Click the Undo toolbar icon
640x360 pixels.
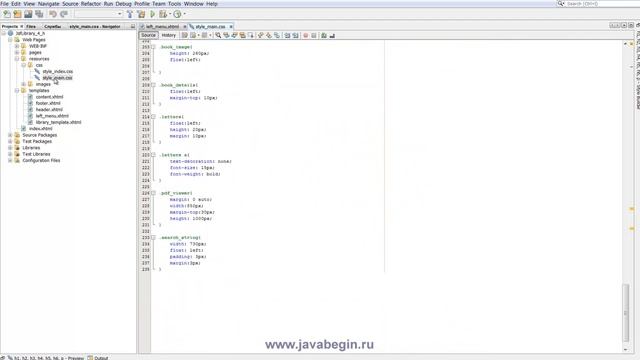click(x=53, y=14)
